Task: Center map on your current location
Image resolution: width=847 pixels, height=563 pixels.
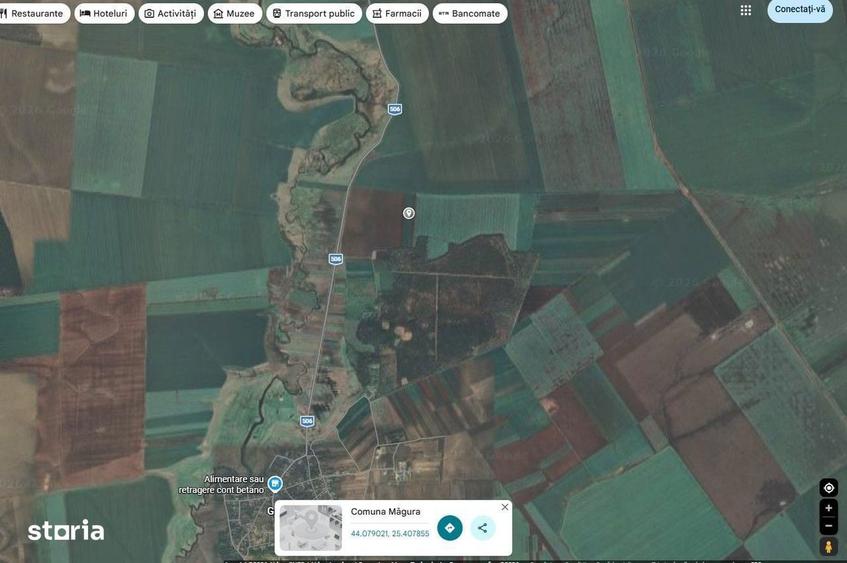Action: tap(828, 488)
